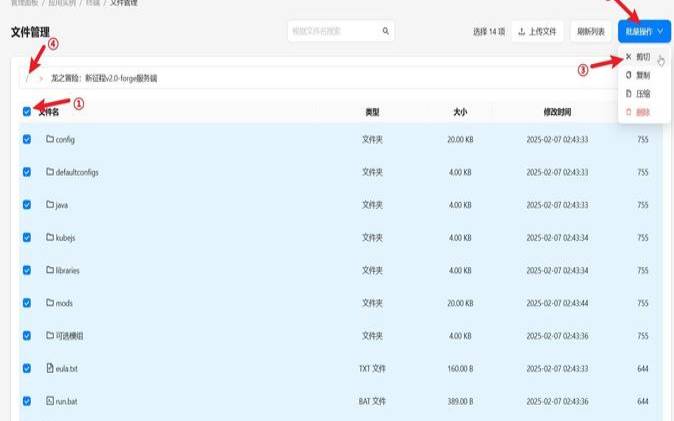674x421 pixels.
Task: Choose 删除 from the batch menu
Action: point(642,111)
